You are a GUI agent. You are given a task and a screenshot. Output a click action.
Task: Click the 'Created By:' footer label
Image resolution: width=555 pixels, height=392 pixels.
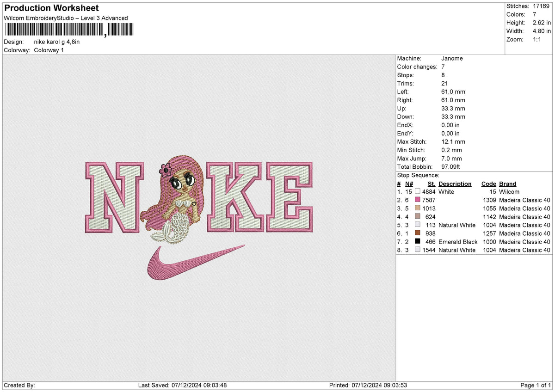[x=19, y=385]
